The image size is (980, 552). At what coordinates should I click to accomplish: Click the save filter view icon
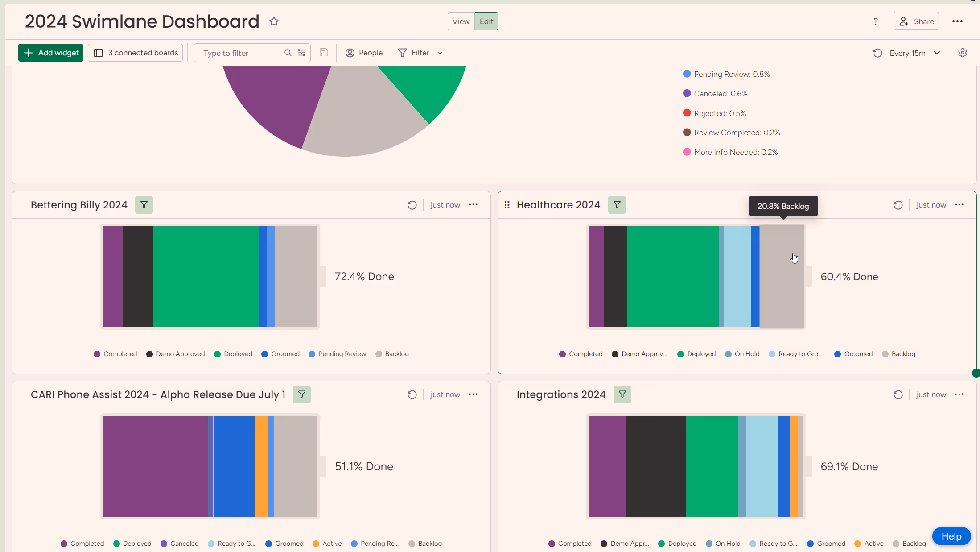point(324,53)
